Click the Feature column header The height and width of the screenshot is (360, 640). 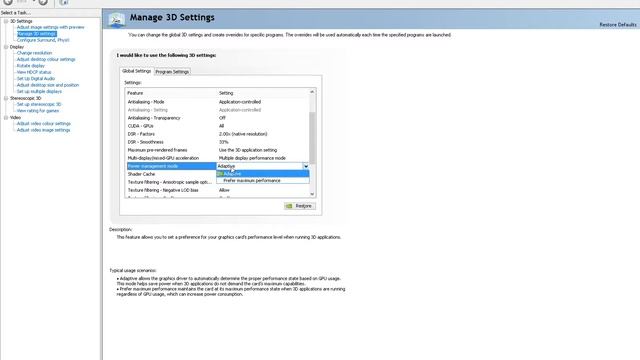coord(171,93)
